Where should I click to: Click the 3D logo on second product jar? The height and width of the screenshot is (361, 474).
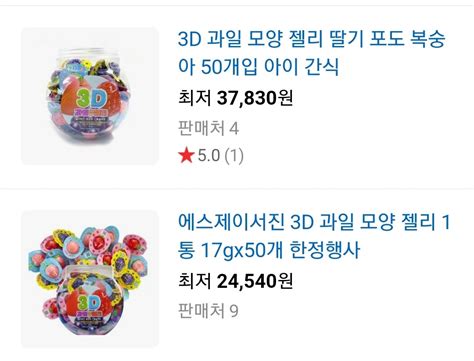[89, 303]
